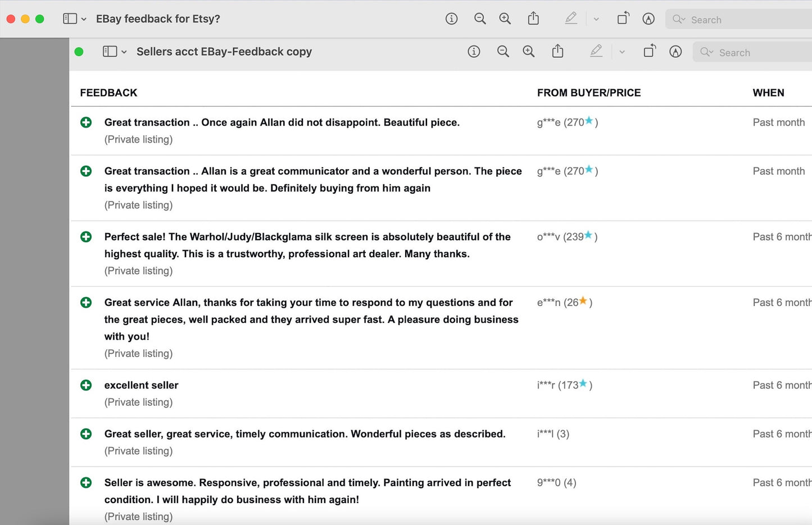This screenshot has height=525, width=812.
Task: Click the "FROM BUYER/PRICE" column header
Action: 588,93
